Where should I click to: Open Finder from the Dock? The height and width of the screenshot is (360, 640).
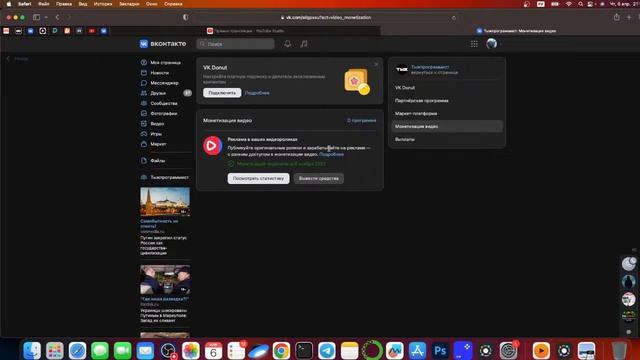click(x=32, y=350)
